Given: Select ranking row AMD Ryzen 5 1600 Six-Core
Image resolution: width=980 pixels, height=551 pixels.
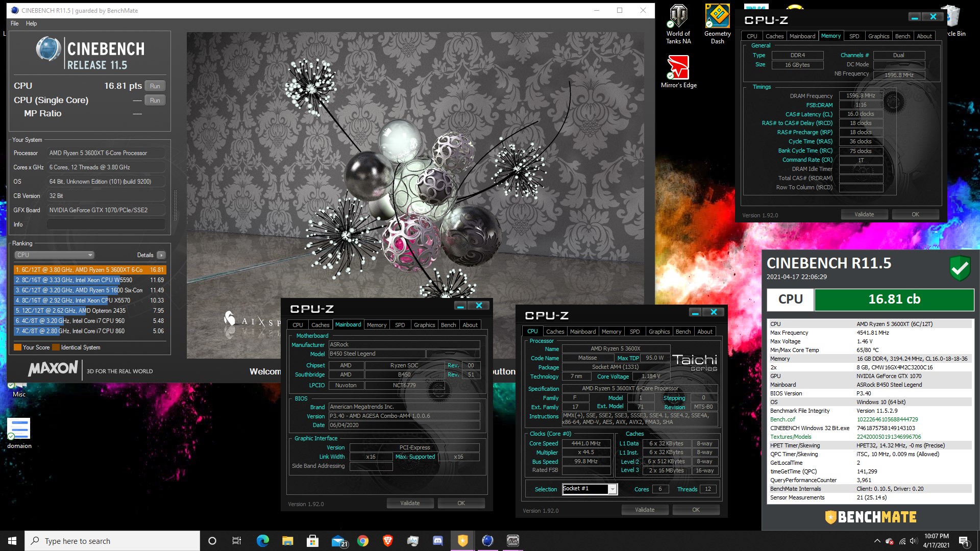Looking at the screenshot, I should [90, 290].
